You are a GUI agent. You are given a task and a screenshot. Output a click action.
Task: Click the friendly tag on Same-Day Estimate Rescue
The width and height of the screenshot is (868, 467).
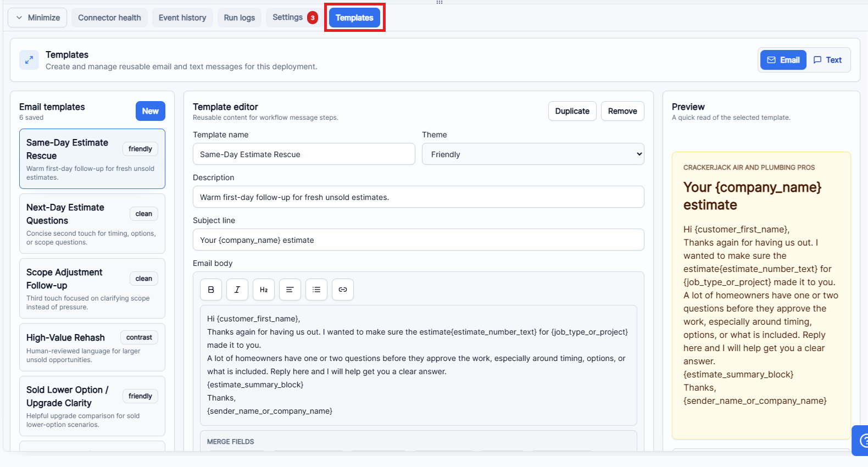[140, 149]
